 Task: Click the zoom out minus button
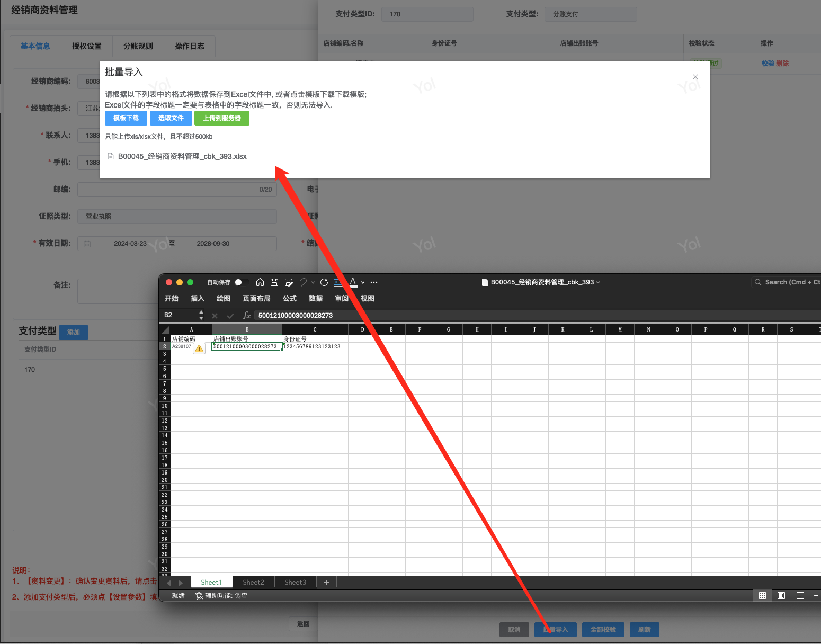(x=817, y=596)
